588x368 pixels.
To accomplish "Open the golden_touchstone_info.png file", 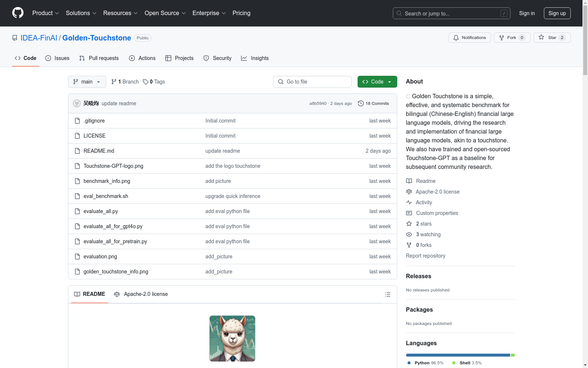I will (x=116, y=272).
